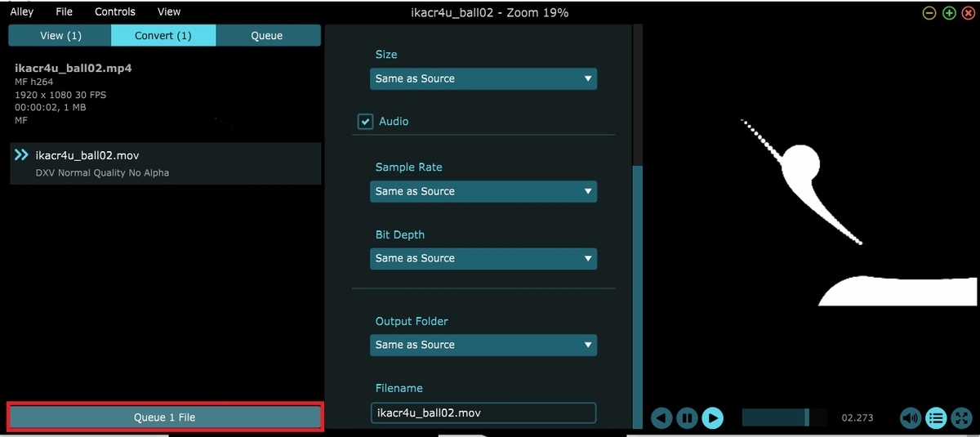
Task: Choose an Output Folder from dropdown
Action: point(483,345)
